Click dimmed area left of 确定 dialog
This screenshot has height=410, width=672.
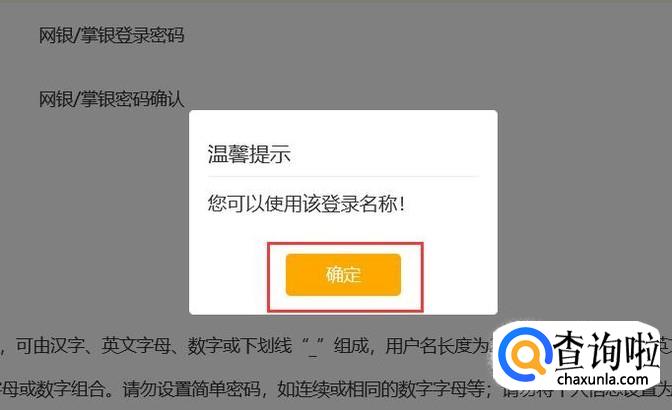[x=94, y=214]
